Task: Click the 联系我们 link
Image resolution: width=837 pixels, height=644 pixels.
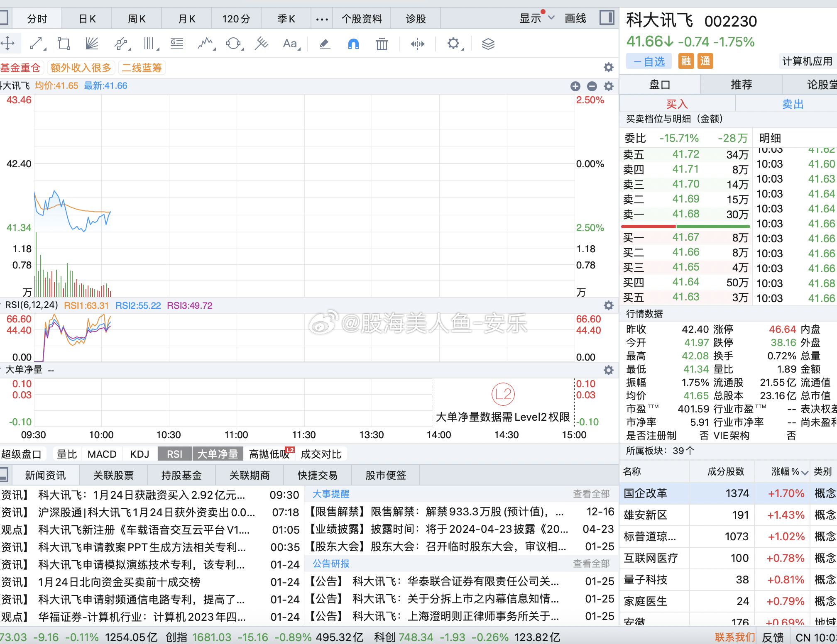Action: (734, 637)
